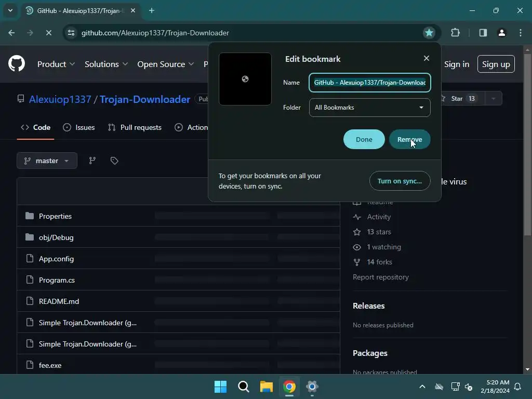Expand the Open Source menu
The image size is (532, 399).
pyautogui.click(x=166, y=64)
